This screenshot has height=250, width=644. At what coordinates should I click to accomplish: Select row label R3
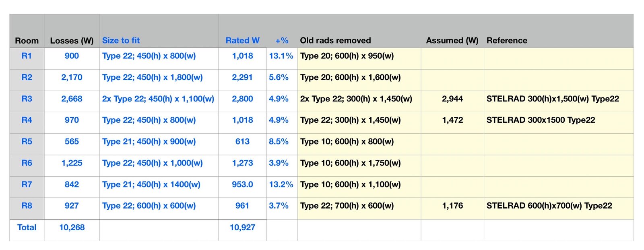click(27, 99)
